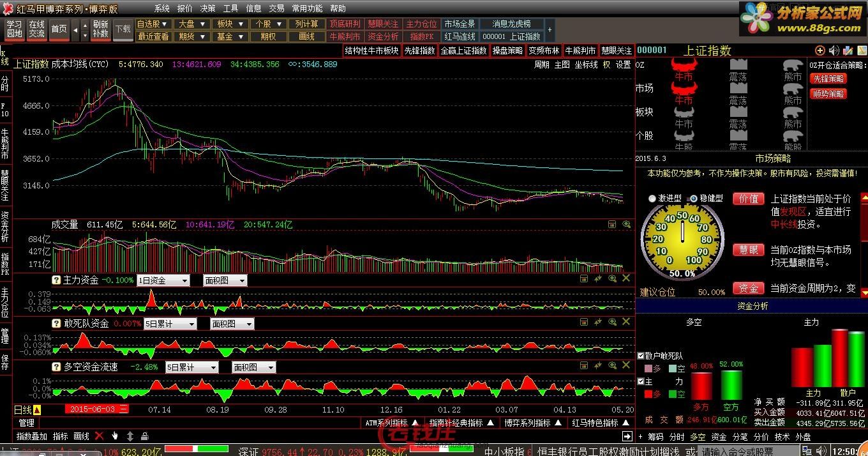This screenshot has width=868, height=456.
Task: Click the help icon beside 多空资金流速
Action: [56, 367]
